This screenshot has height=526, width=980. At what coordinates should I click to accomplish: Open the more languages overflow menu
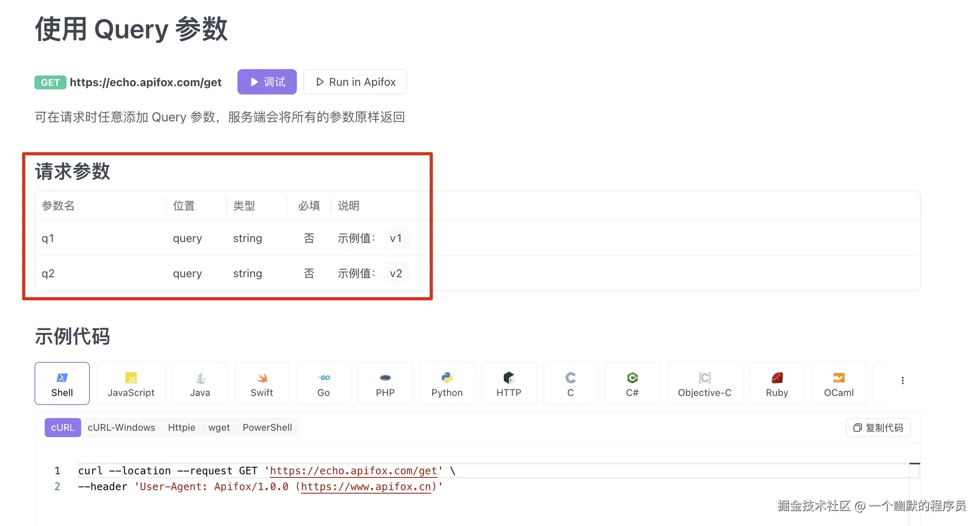click(902, 380)
